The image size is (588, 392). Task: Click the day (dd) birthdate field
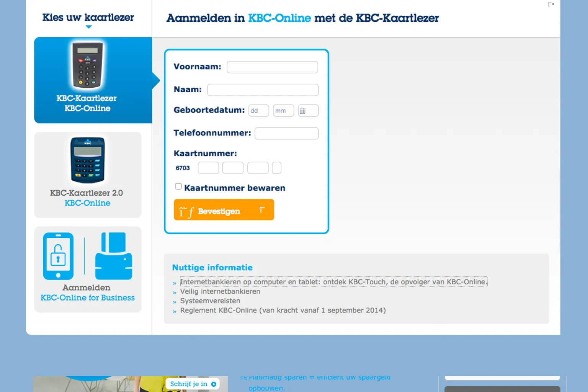(x=259, y=111)
